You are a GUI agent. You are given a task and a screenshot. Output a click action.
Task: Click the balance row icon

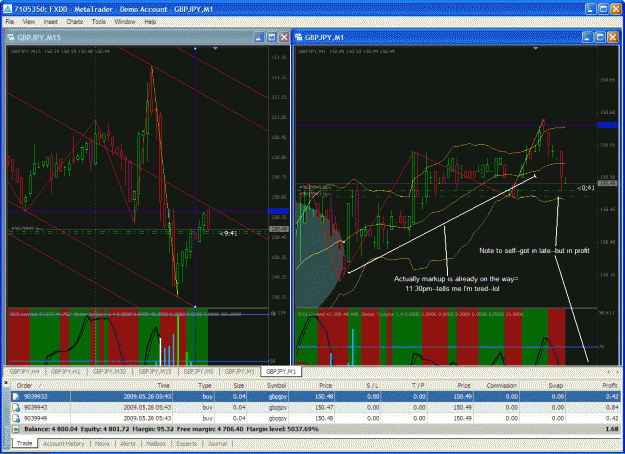[16, 429]
